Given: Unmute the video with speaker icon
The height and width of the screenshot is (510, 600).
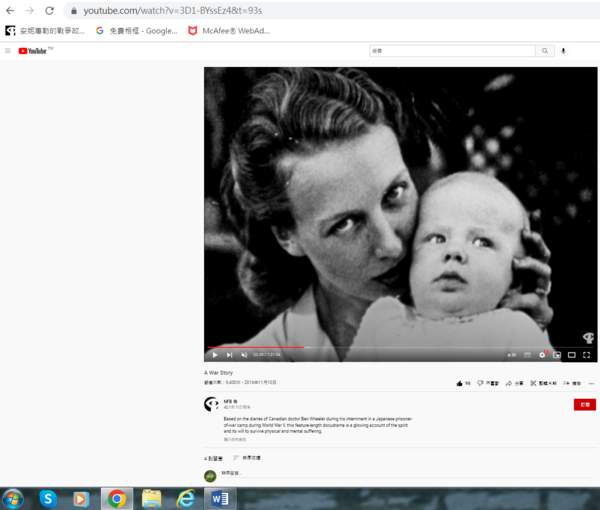Looking at the screenshot, I should (244, 355).
